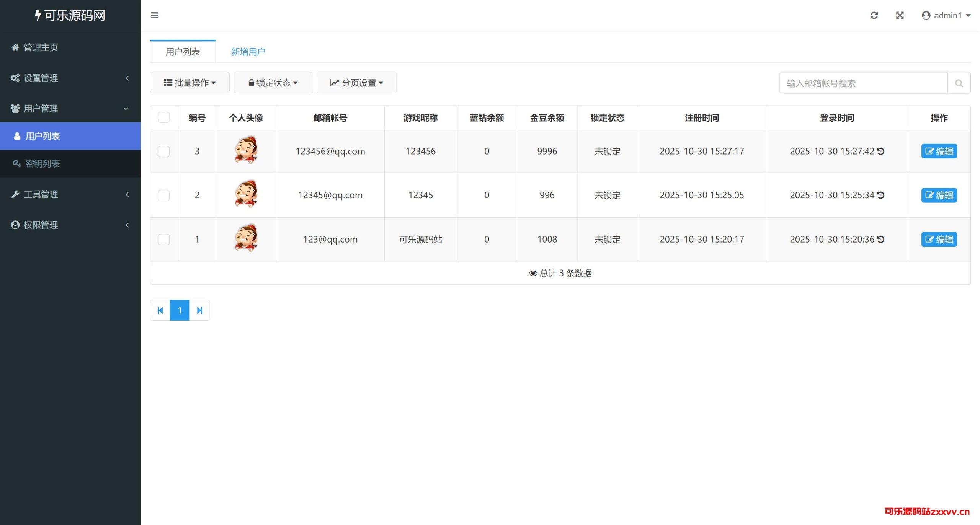Open the 批量操作 dropdown

point(190,83)
